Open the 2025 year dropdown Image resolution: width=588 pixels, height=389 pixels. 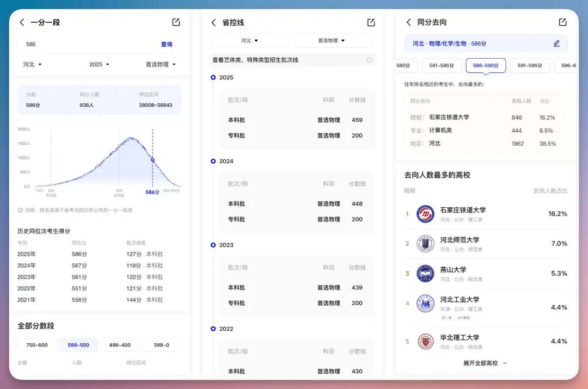point(99,64)
